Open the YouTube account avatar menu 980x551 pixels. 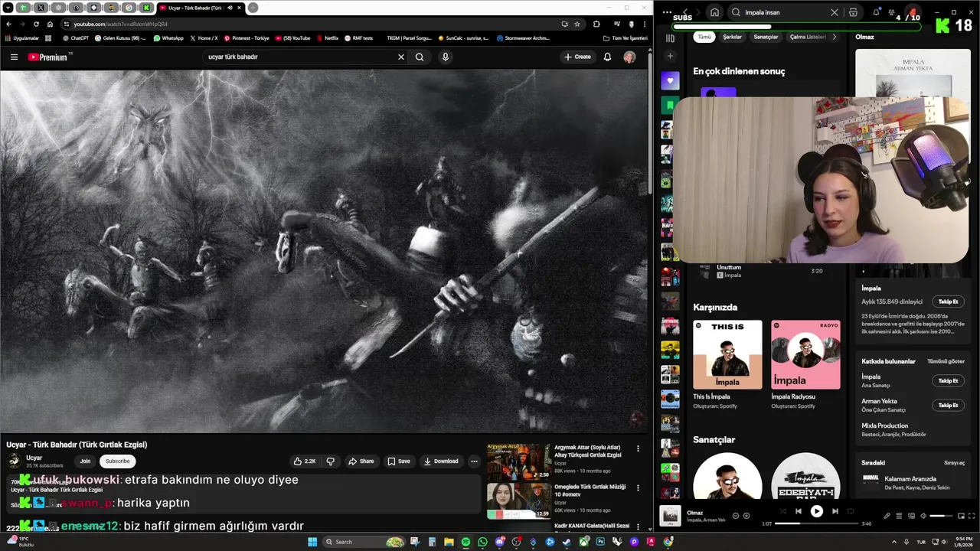coord(629,57)
